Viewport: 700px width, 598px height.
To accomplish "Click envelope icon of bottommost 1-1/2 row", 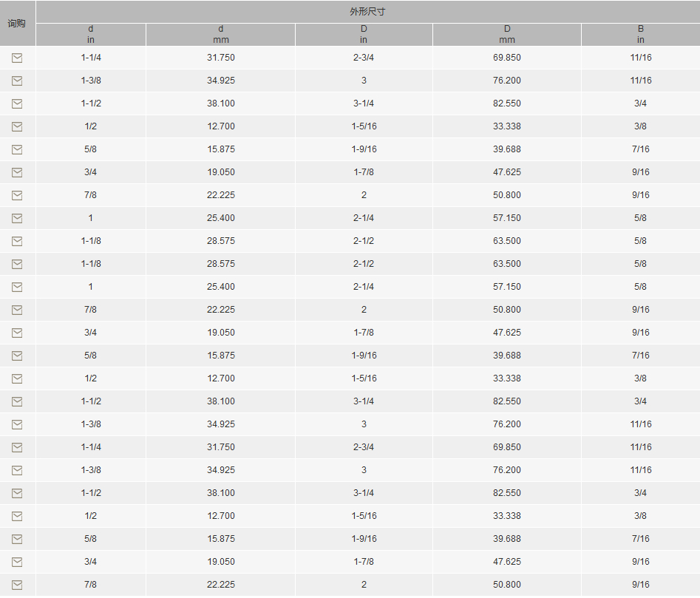I will (x=17, y=493).
